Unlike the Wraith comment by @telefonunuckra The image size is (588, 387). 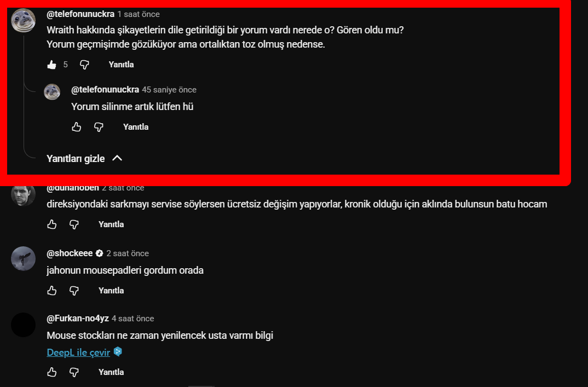click(52, 65)
